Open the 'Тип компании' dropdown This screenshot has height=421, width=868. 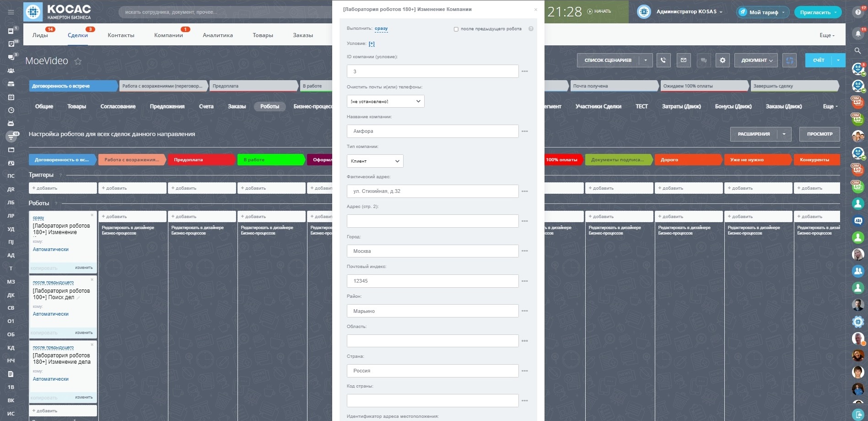coord(375,161)
